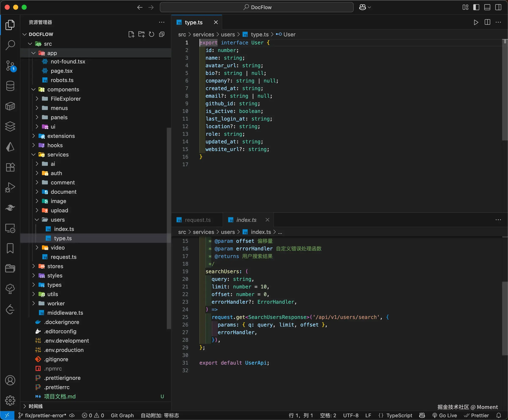Click the Run play button in editor
Image resolution: width=508 pixels, height=420 pixels.
coord(476,22)
